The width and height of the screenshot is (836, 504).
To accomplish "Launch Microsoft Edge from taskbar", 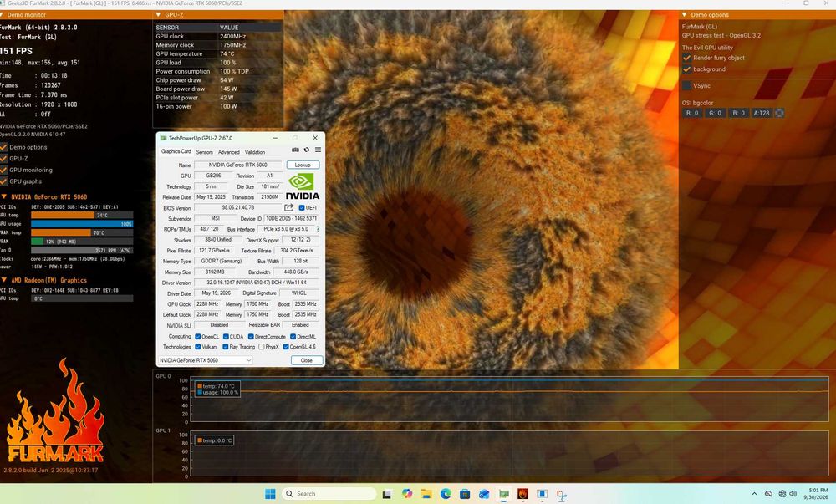I will pyautogui.click(x=446, y=494).
